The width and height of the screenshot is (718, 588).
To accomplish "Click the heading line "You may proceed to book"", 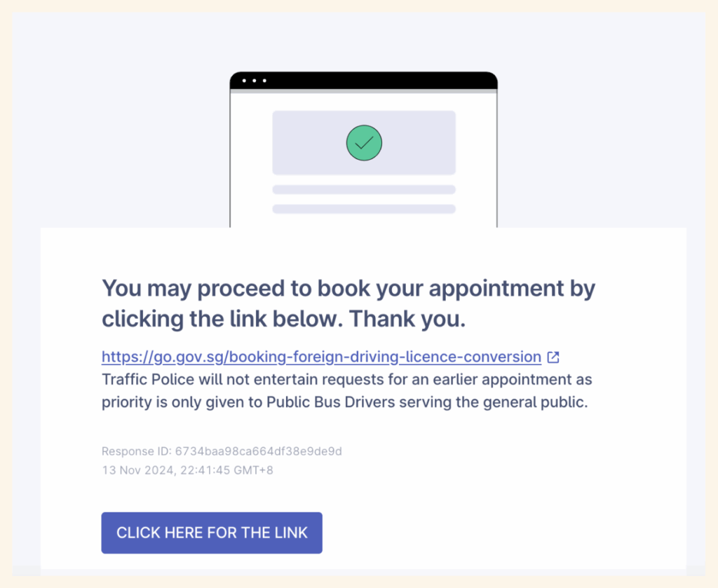I will [x=348, y=289].
